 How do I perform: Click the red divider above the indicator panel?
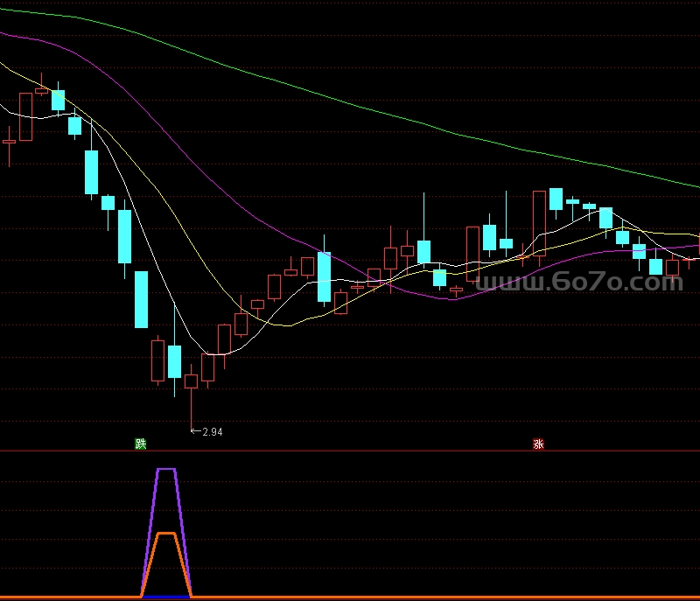[x=350, y=451]
